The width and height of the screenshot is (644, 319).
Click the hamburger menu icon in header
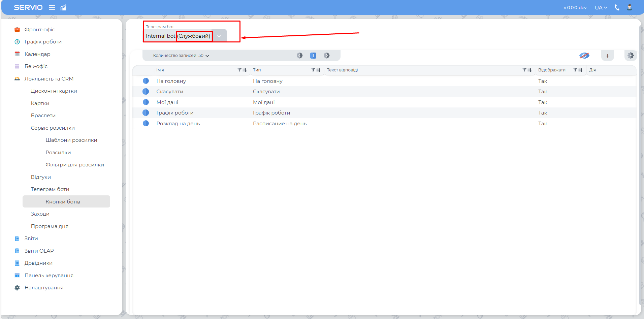tap(52, 7)
